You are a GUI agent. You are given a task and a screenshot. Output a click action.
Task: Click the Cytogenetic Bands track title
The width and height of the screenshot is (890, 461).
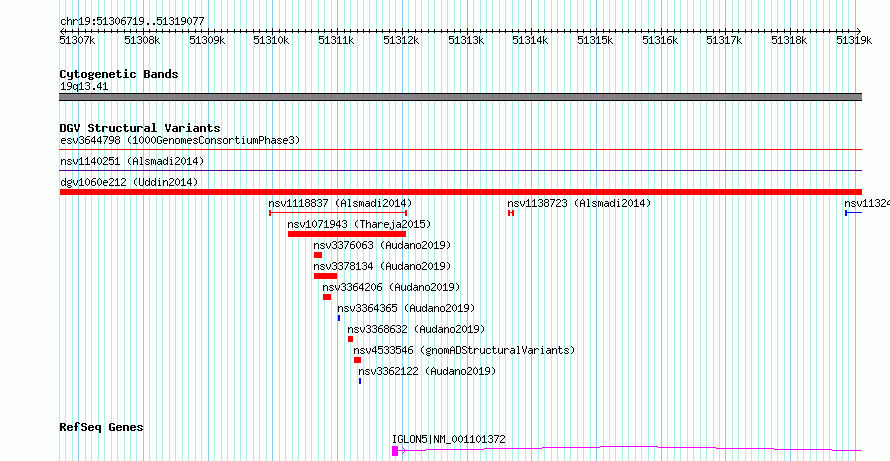119,74
